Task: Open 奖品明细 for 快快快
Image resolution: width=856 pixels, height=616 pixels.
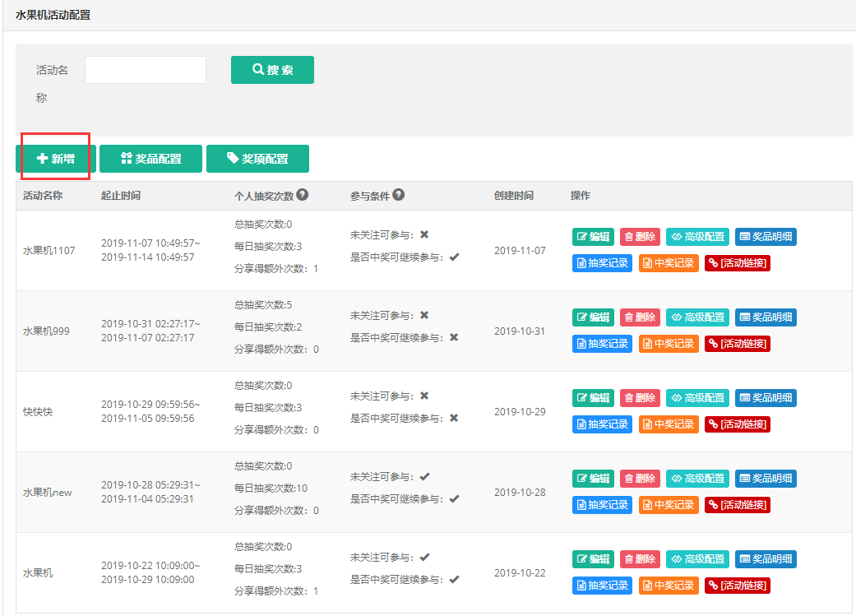Action: pos(766,398)
